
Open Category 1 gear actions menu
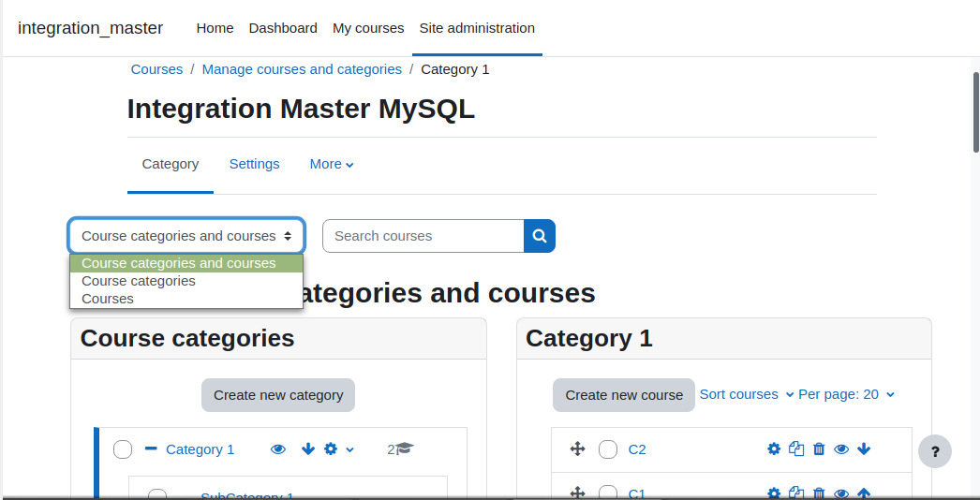[339, 449]
